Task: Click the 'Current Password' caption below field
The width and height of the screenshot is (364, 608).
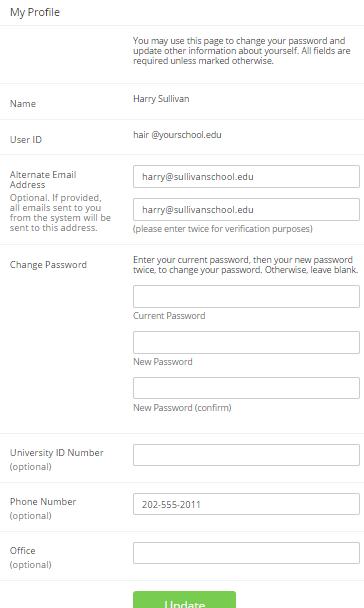Action: tap(169, 316)
